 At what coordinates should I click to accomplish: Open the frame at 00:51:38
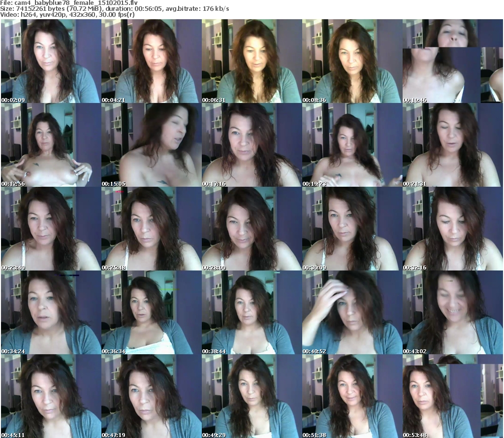tap(352, 396)
